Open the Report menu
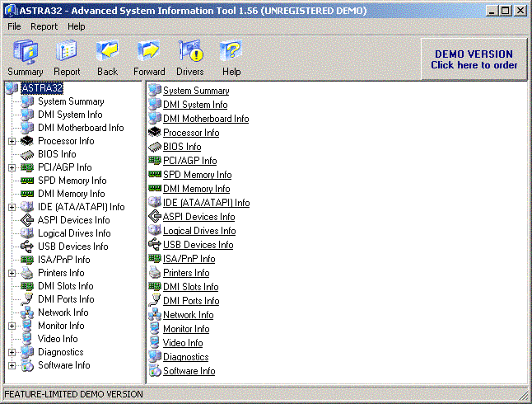The width and height of the screenshot is (532, 404). [44, 26]
